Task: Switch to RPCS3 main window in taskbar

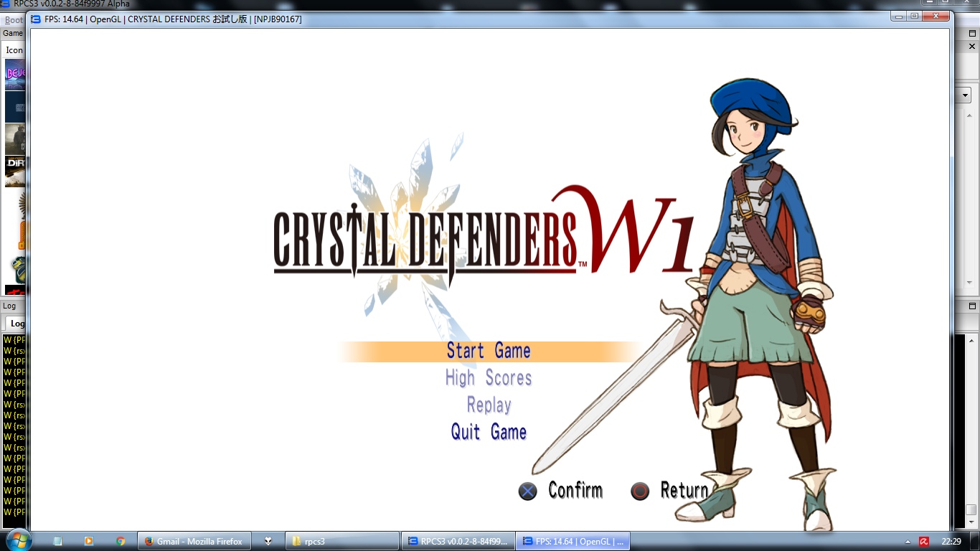Action: (x=457, y=541)
